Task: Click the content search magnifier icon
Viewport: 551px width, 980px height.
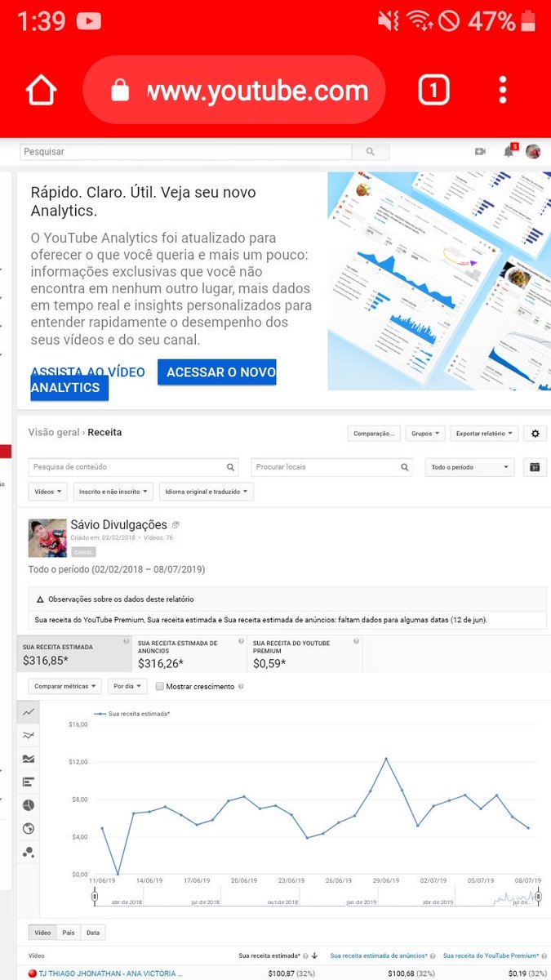Action: pos(231,467)
